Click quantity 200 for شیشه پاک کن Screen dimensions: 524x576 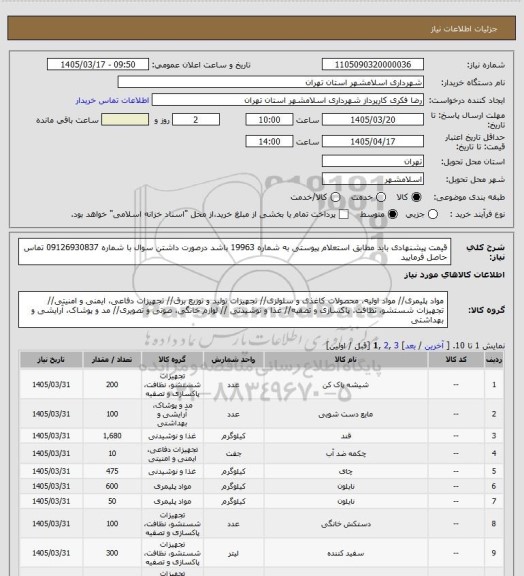[112, 385]
